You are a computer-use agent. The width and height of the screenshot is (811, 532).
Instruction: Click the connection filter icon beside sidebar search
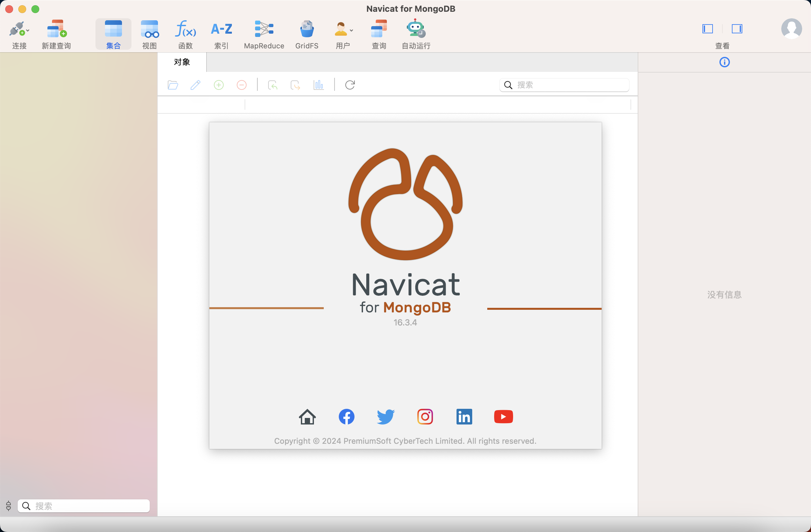coord(9,506)
